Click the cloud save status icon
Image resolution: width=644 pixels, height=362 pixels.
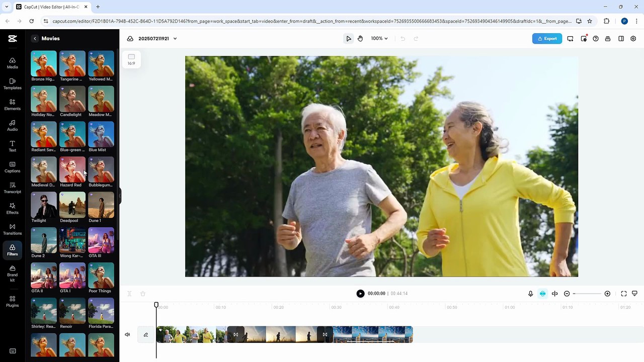[130, 39]
